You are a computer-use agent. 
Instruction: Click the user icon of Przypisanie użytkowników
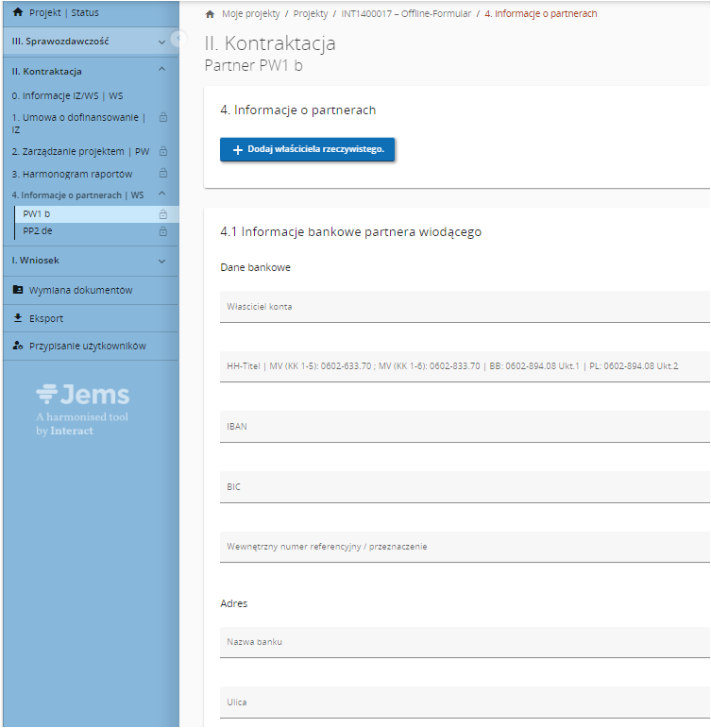pyautogui.click(x=18, y=346)
